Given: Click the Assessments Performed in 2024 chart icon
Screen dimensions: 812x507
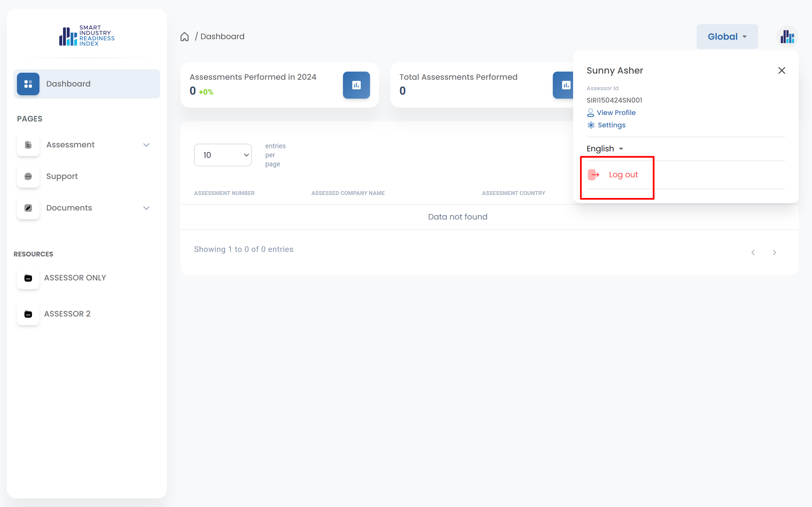Looking at the screenshot, I should point(356,85).
